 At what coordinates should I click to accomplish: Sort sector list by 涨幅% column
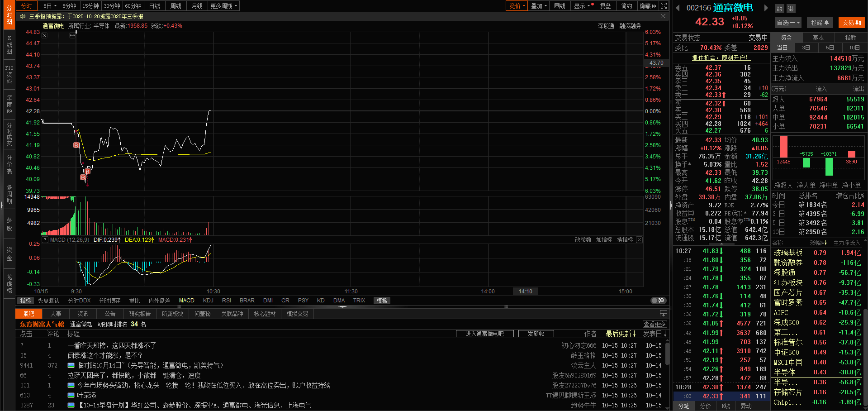pyautogui.click(x=819, y=243)
